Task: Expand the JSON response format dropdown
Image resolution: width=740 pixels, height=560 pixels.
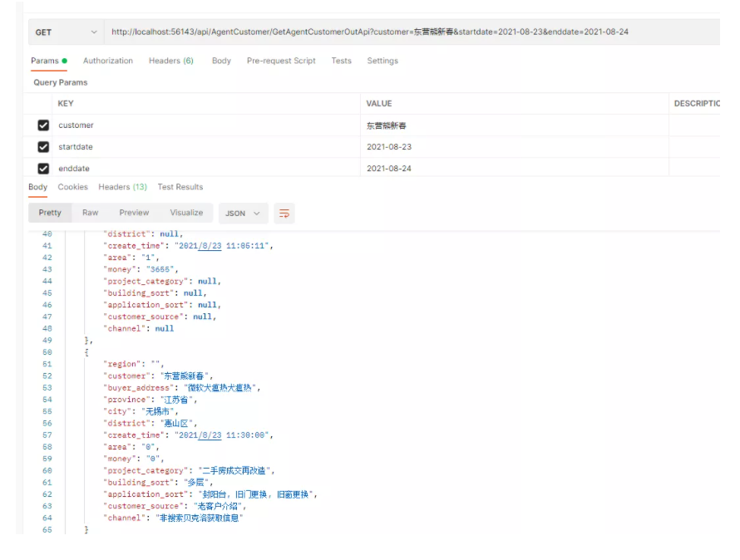Action: pos(243,214)
